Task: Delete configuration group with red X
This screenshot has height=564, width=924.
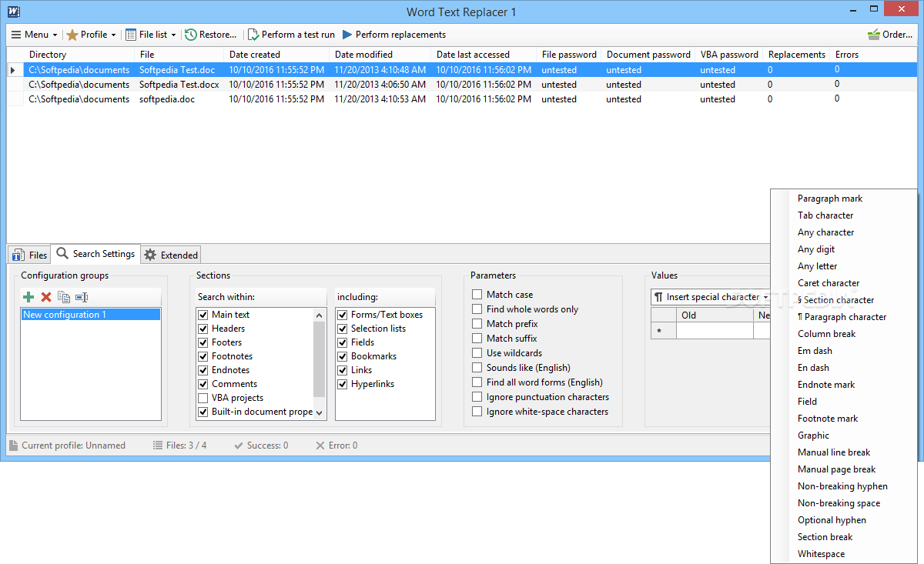Action: (x=46, y=297)
